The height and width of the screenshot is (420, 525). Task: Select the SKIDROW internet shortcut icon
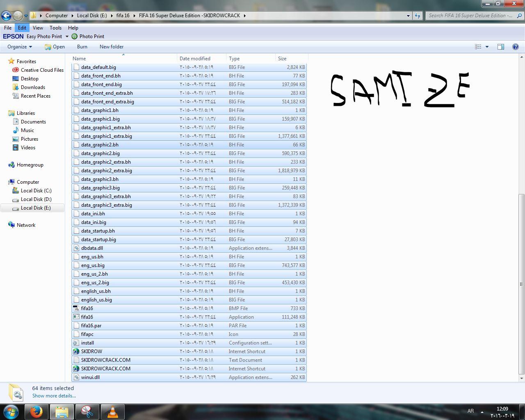[76, 352]
